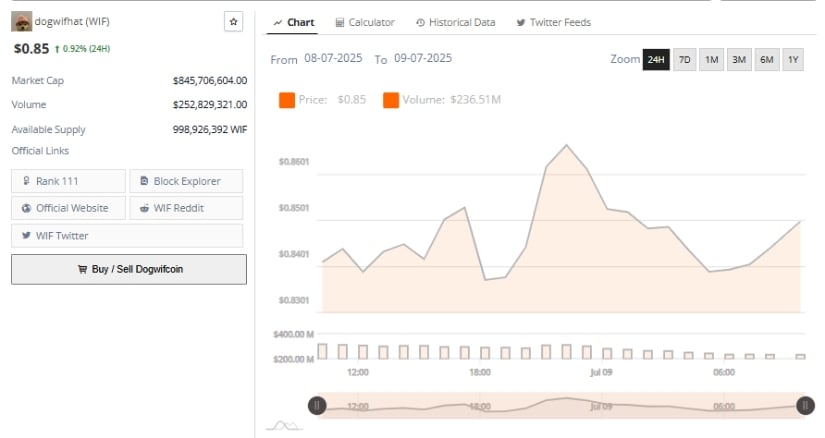Click the $0.8601 axis label
Image resolution: width=825 pixels, height=438 pixels.
tap(294, 162)
